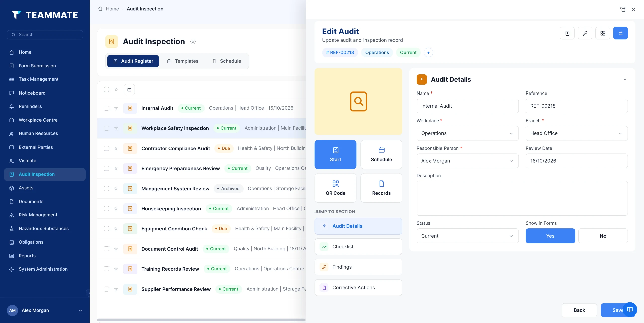The height and width of the screenshot is (323, 644).
Task: Click the Description text area
Action: point(522,198)
